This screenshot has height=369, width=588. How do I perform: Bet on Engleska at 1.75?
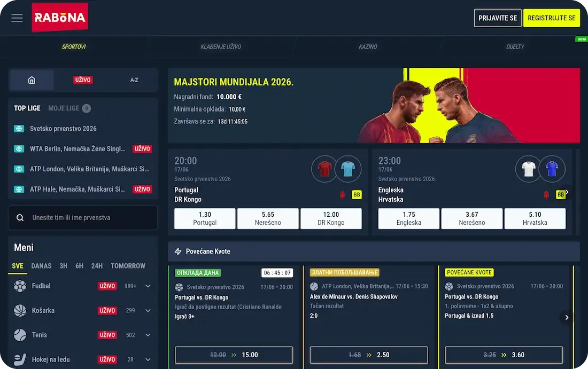409,218
